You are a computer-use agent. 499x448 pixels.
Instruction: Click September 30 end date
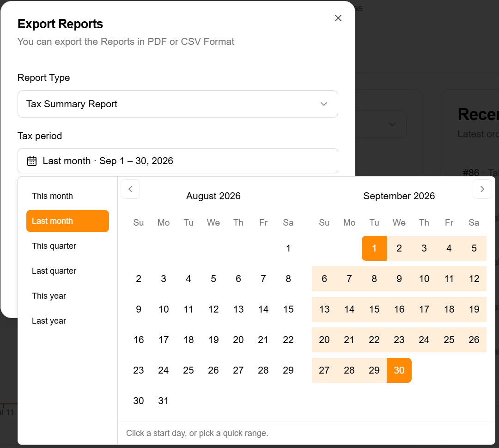point(399,370)
